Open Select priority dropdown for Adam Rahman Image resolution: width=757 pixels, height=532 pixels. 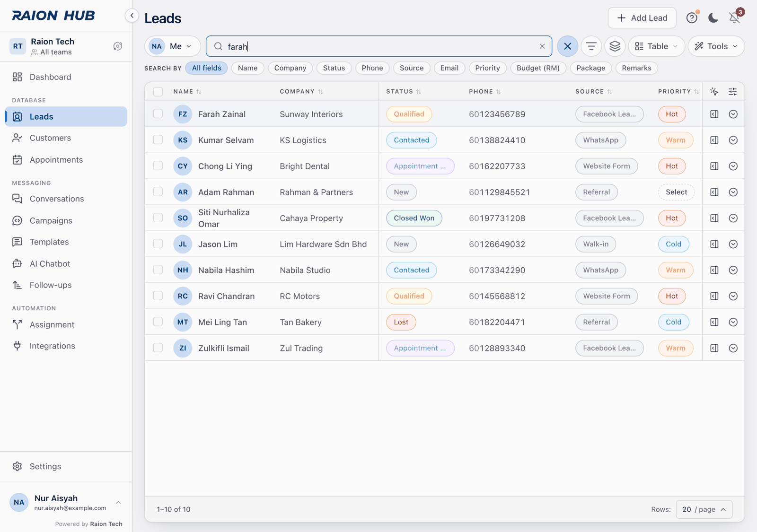click(676, 192)
